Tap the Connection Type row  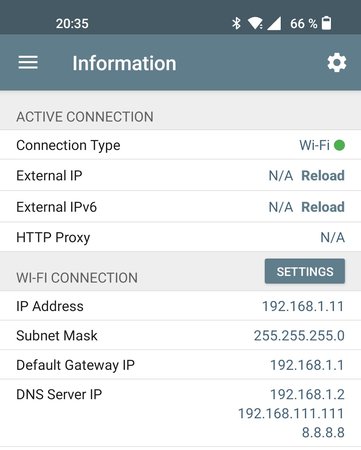coord(180,145)
